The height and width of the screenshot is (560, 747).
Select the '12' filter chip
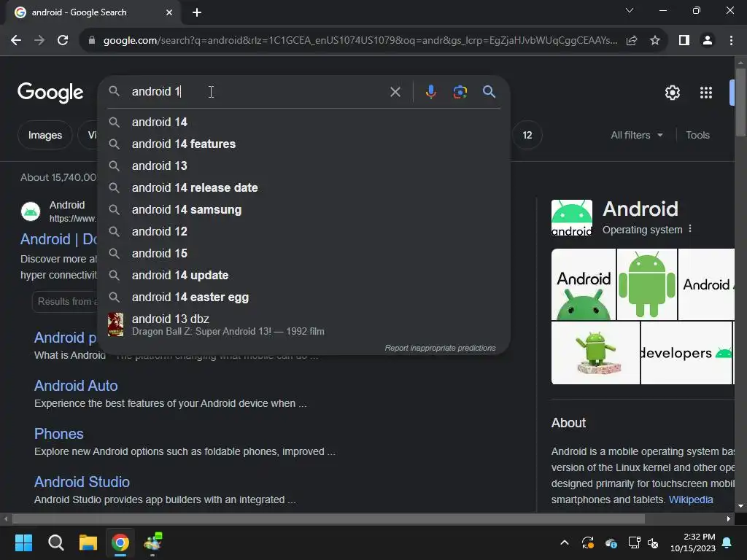pos(527,135)
